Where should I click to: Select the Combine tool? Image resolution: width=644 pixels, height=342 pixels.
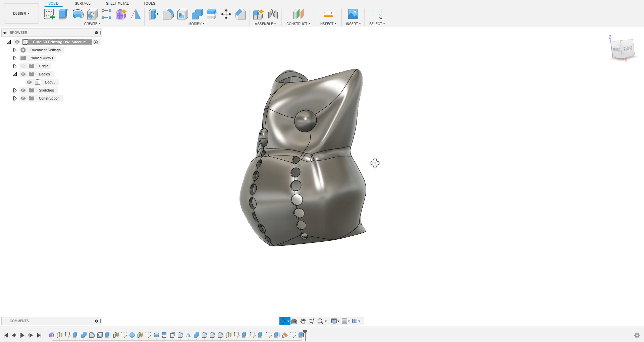pyautogui.click(x=197, y=14)
